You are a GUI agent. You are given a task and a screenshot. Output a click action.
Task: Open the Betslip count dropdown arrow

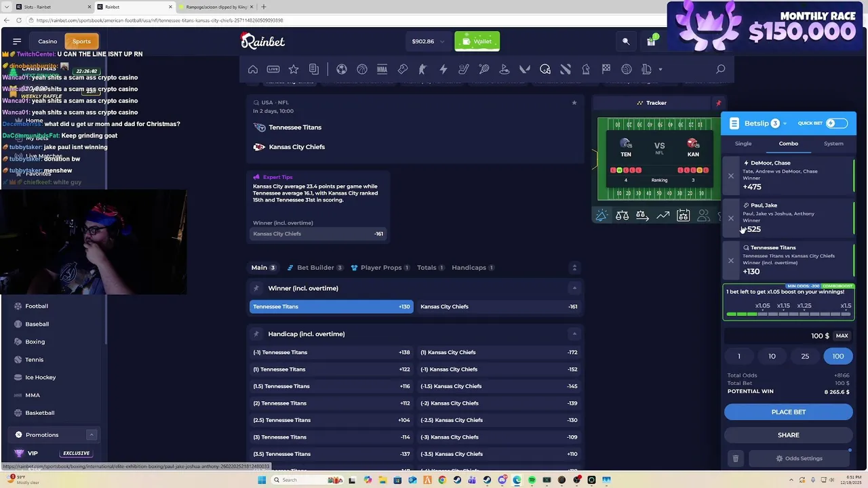pos(785,124)
